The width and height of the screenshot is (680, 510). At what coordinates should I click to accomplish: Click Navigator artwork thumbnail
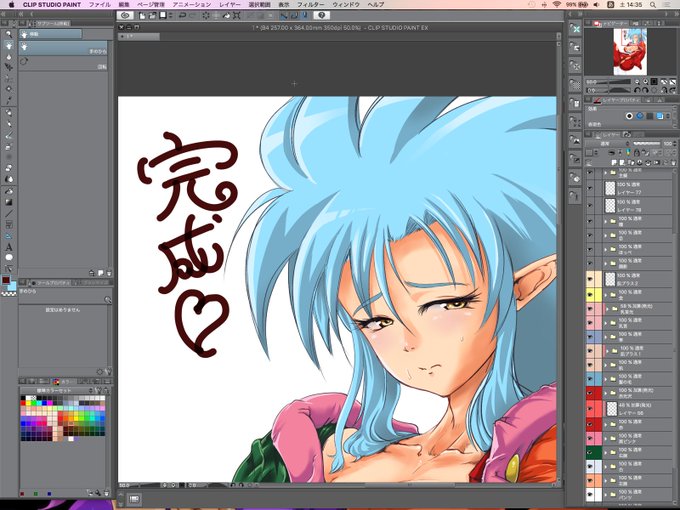click(630, 52)
